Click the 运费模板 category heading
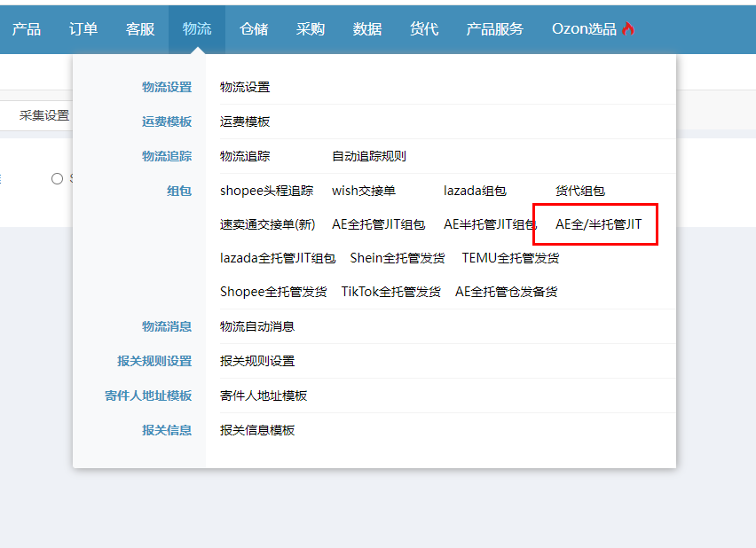756x548 pixels. coord(167,121)
